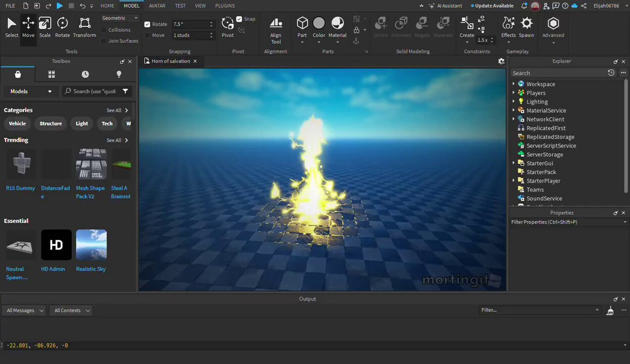Switch to the AVATAR ribbon tab
Viewport: 630px width, 364px height.
click(x=157, y=6)
